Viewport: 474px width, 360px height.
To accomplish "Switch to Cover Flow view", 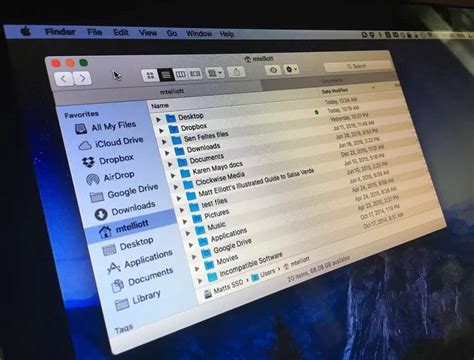I will (195, 73).
